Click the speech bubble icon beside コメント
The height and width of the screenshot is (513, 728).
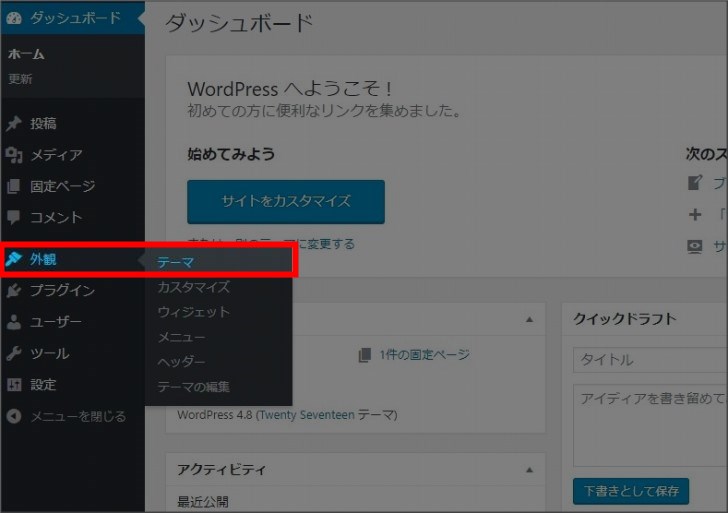(x=14, y=217)
